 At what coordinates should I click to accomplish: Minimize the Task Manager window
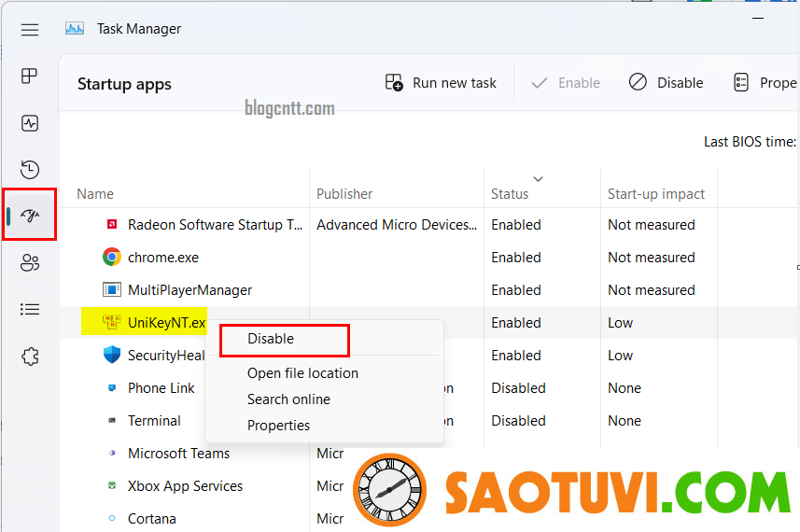click(758, 19)
